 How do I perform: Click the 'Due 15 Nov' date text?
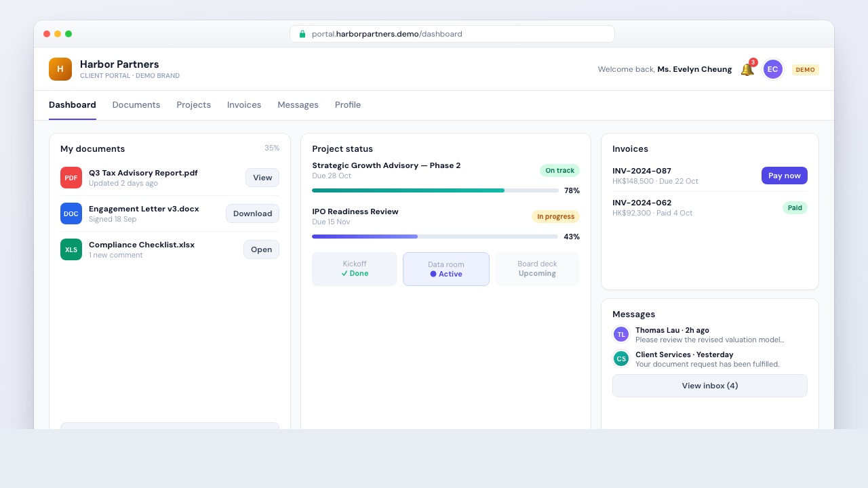click(x=331, y=222)
